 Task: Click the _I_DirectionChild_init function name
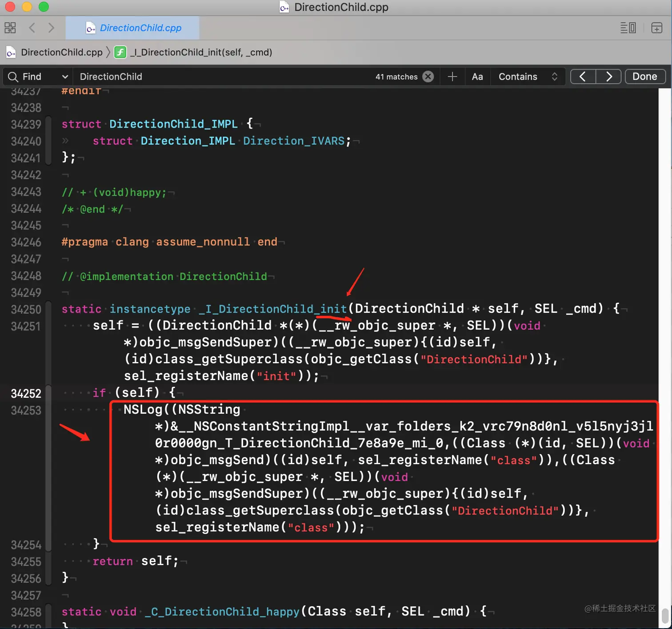tap(272, 309)
